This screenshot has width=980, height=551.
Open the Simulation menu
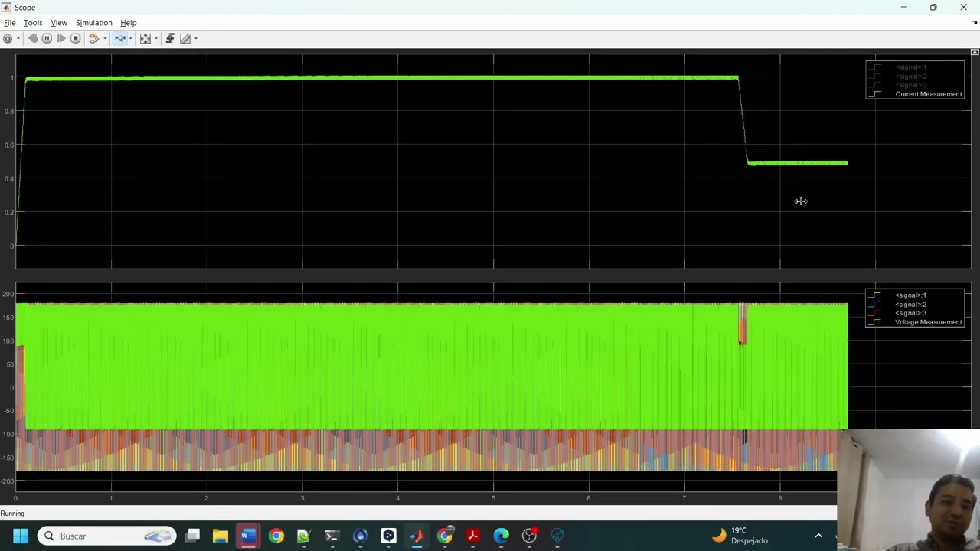tap(93, 23)
